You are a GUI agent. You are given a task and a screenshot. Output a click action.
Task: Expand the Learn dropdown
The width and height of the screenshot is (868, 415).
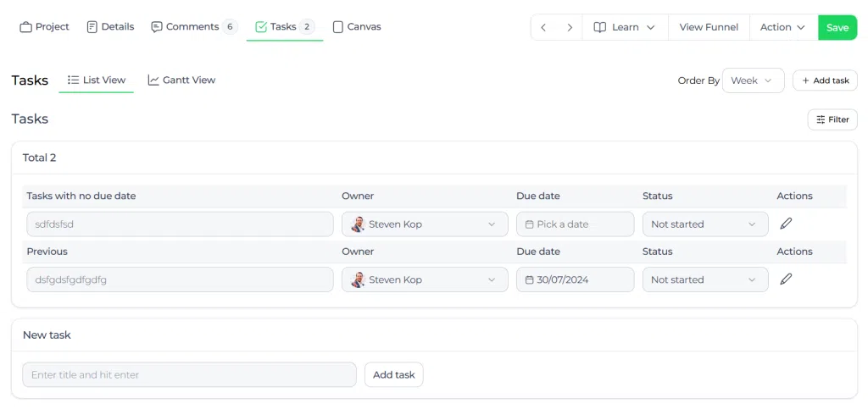[625, 27]
